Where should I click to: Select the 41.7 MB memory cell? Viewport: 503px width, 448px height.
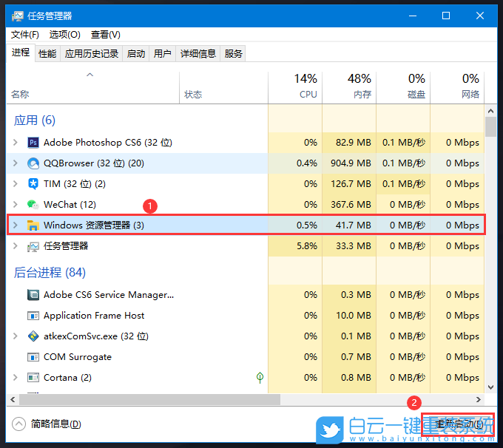click(x=349, y=225)
